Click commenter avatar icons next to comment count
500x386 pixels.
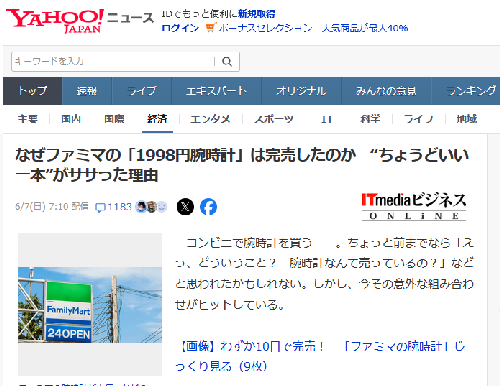point(151,207)
